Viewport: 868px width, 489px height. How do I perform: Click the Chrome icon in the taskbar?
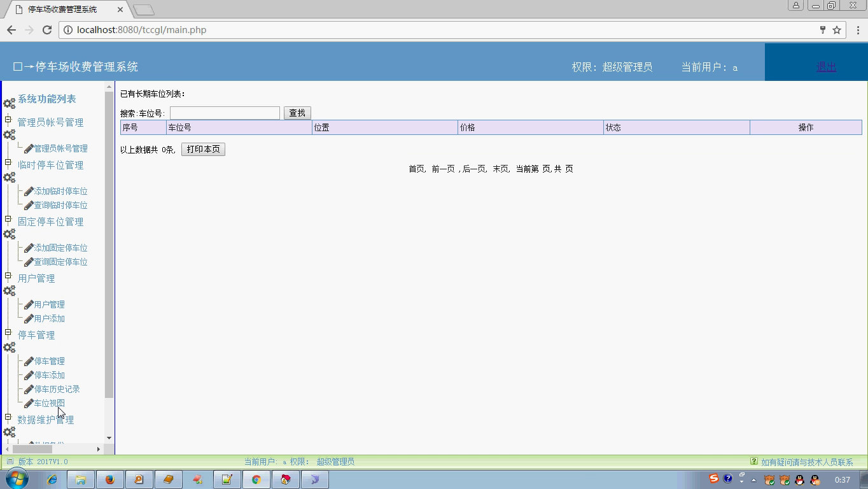[256, 479]
